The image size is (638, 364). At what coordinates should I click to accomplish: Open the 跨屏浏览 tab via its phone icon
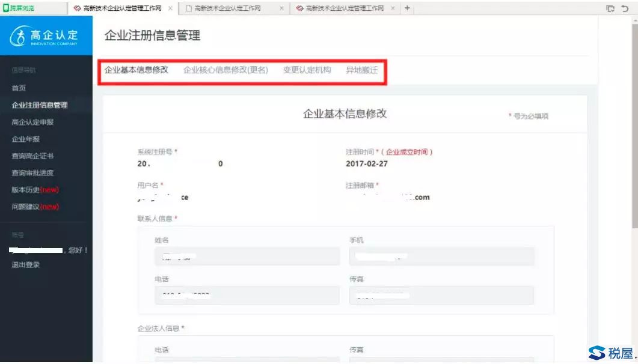pos(6,8)
